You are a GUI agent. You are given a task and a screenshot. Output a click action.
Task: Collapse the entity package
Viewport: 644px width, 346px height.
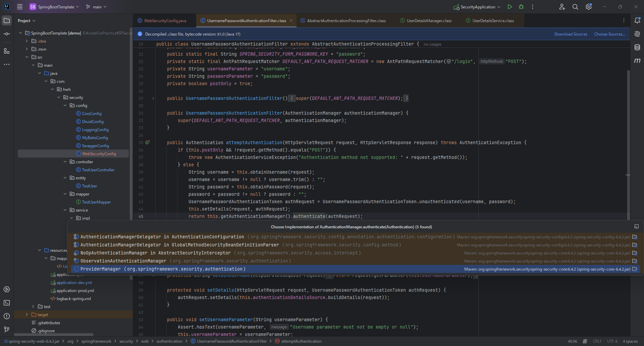(65, 178)
